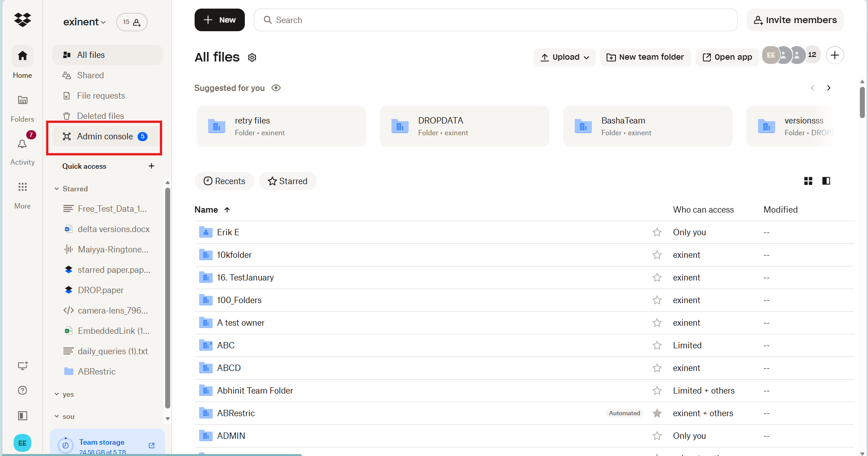
Task: Click the Home icon in left rail
Action: 22,56
